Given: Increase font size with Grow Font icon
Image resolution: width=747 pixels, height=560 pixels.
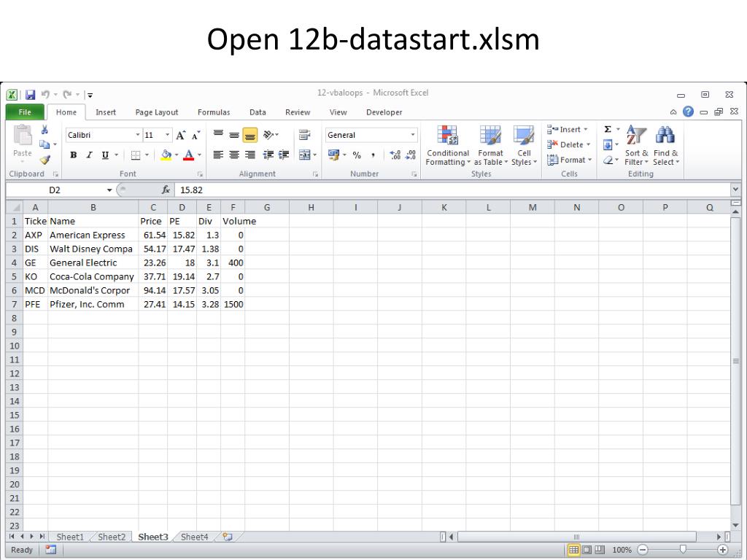Looking at the screenshot, I should (x=181, y=135).
